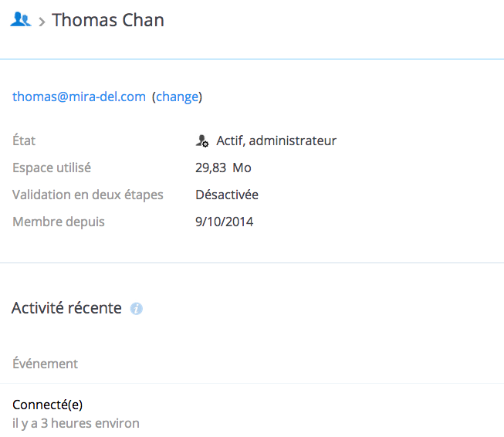
Task: Select the 29,83 Mo storage value
Action: (x=223, y=168)
